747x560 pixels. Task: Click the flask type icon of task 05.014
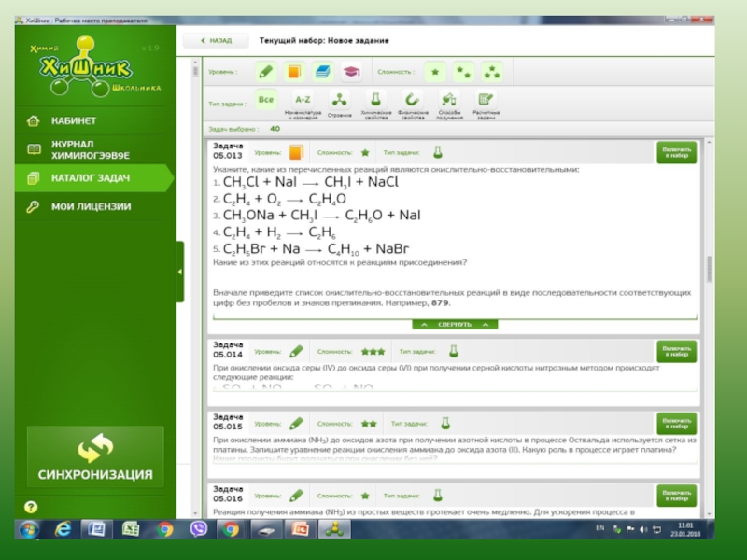[454, 352]
